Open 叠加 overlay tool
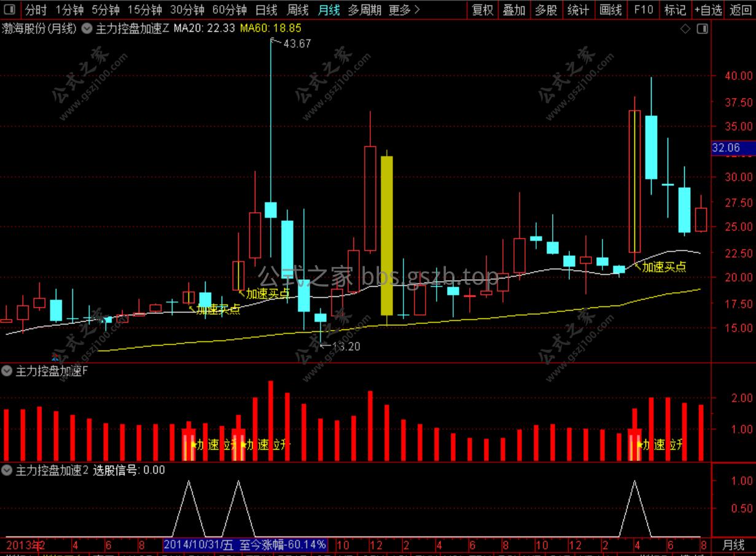 pyautogui.click(x=514, y=10)
